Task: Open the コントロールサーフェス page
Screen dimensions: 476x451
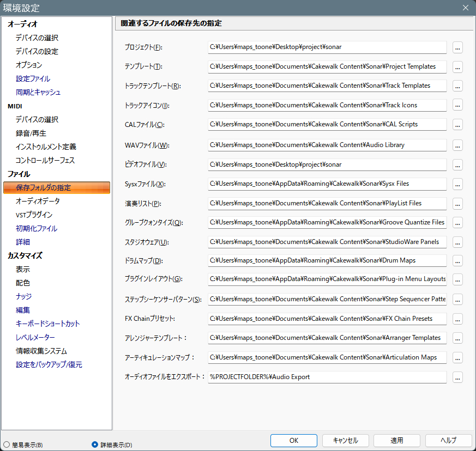Action: tap(45, 160)
